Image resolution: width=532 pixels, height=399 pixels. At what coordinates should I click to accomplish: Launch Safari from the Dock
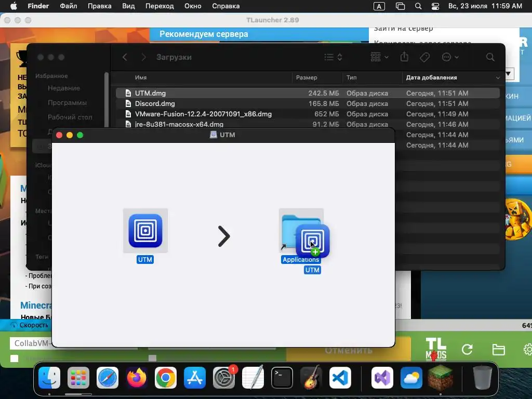click(x=108, y=378)
